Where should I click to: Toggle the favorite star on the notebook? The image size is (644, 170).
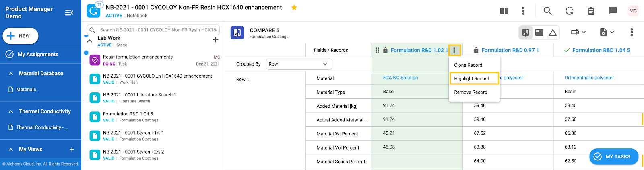(x=294, y=8)
